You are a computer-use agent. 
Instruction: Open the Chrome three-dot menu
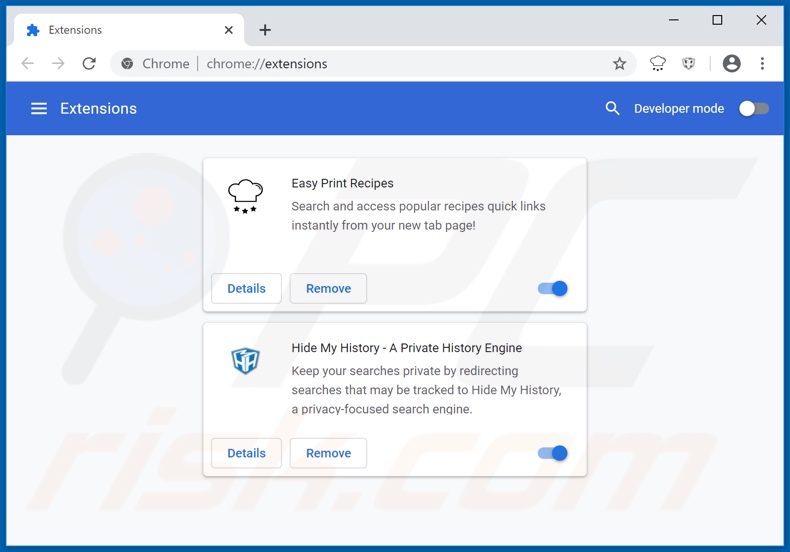762,63
